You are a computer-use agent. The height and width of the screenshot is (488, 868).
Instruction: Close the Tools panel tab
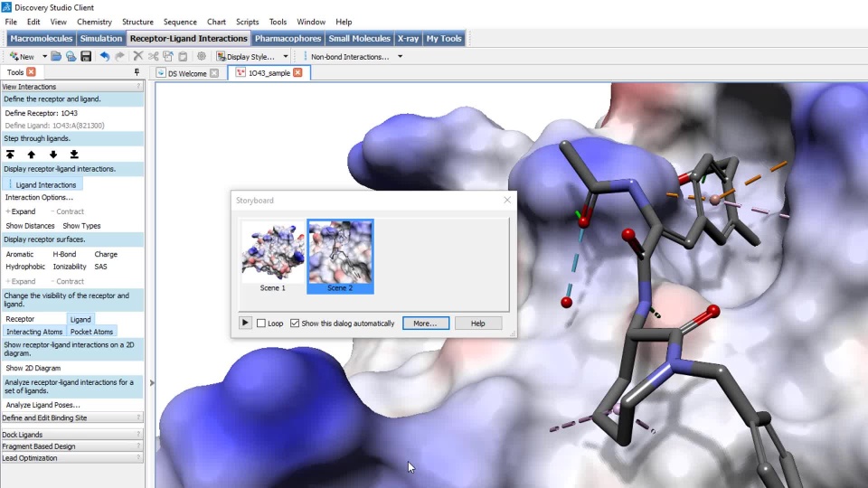[x=31, y=72]
